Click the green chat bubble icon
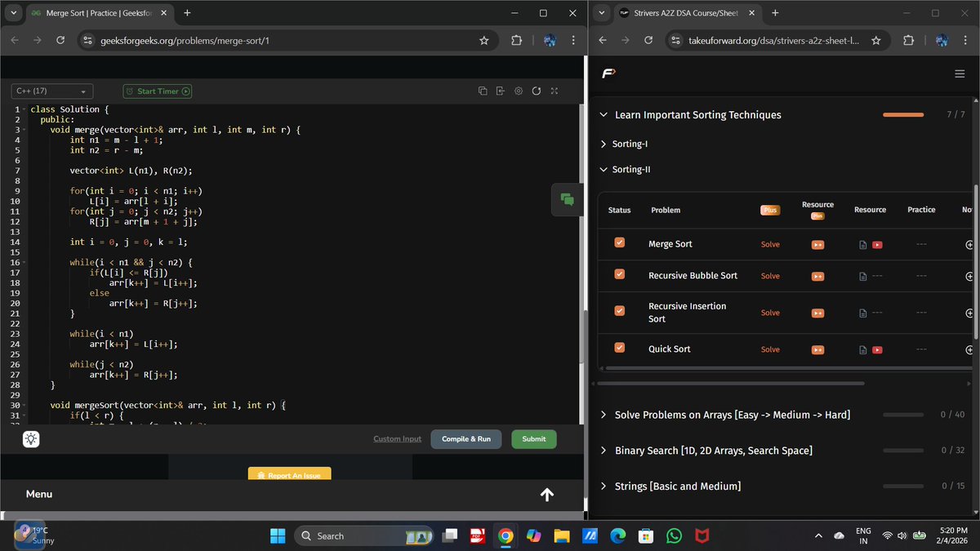 [567, 199]
